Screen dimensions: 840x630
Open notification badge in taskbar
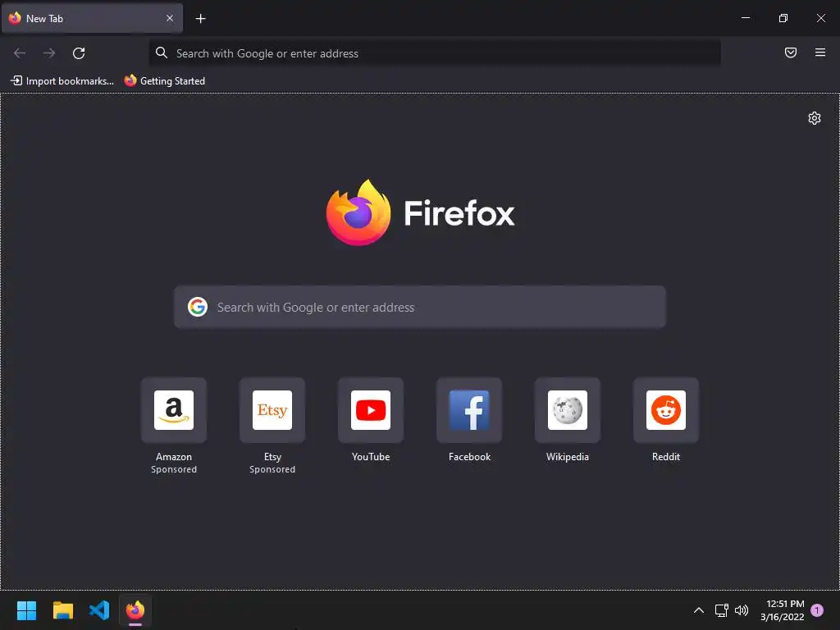point(817,610)
